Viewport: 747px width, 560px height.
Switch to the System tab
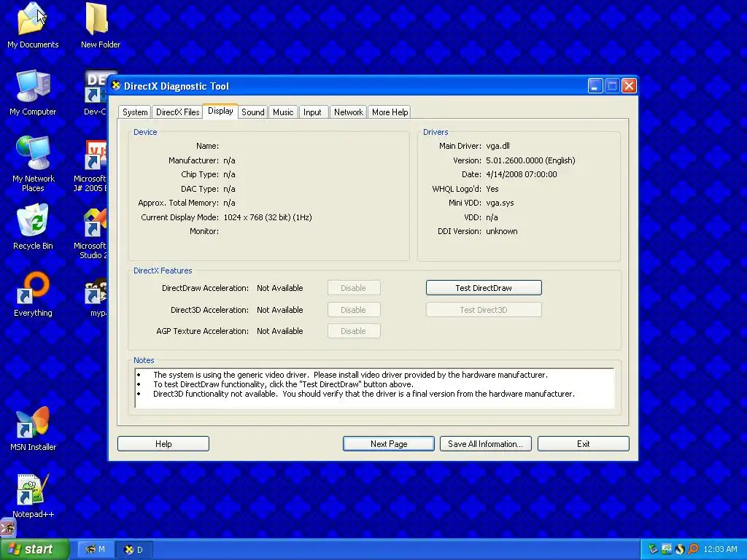click(135, 112)
